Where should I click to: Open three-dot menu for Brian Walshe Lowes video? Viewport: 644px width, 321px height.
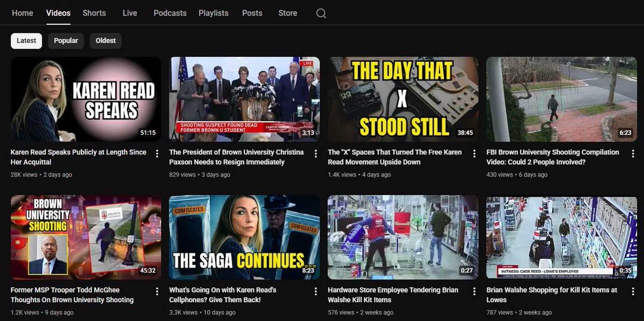pyautogui.click(x=633, y=292)
